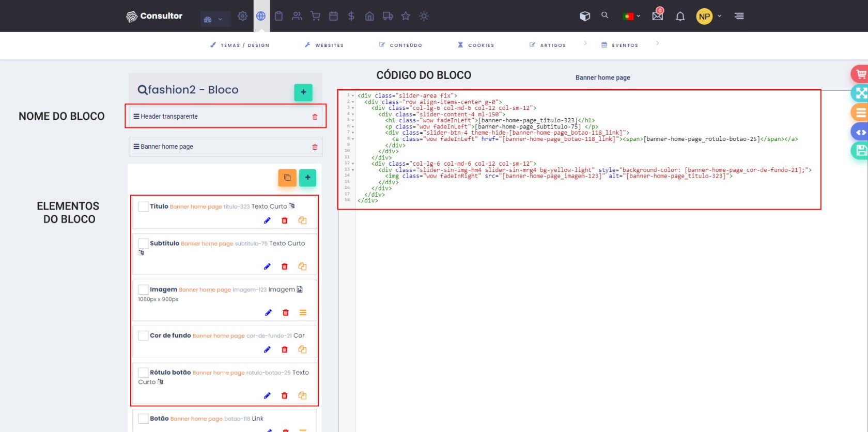The width and height of the screenshot is (868, 432).
Task: Delete the Subtítulo element
Action: (x=285, y=266)
